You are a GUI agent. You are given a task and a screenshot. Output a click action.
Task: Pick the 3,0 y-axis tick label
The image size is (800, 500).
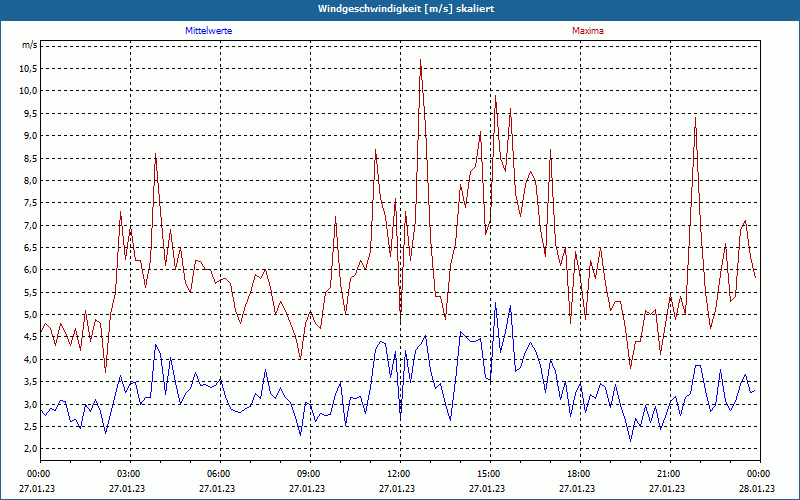(x=30, y=405)
